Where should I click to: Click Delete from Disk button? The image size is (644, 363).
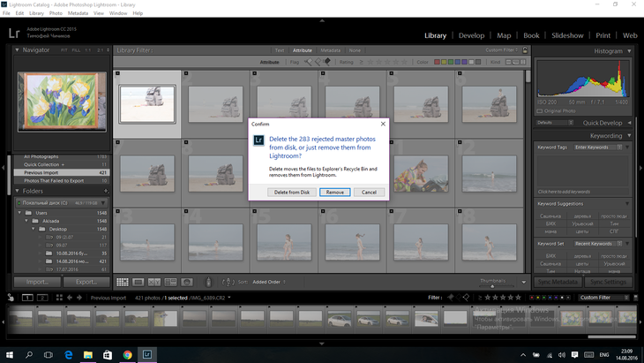tap(292, 192)
